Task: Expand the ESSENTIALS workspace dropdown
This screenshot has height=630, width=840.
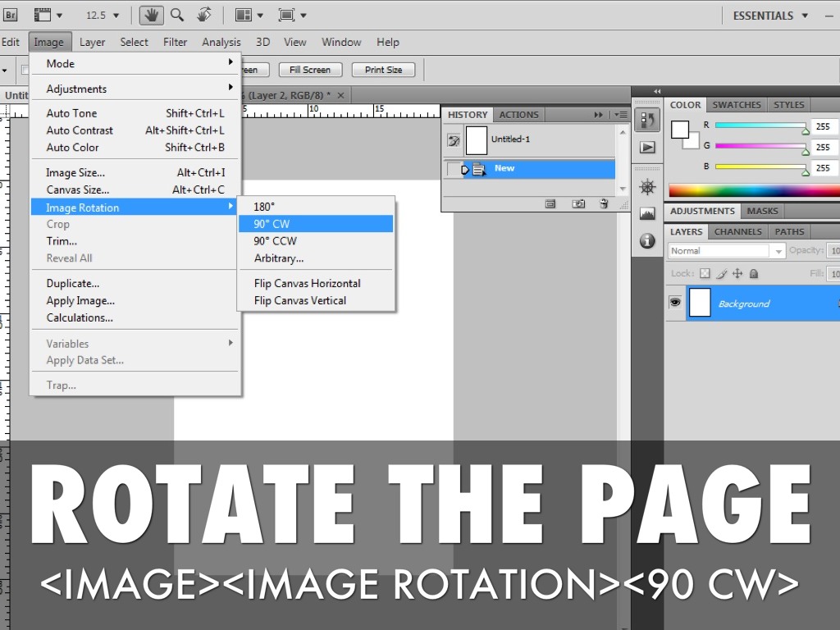Action: pyautogui.click(x=770, y=16)
